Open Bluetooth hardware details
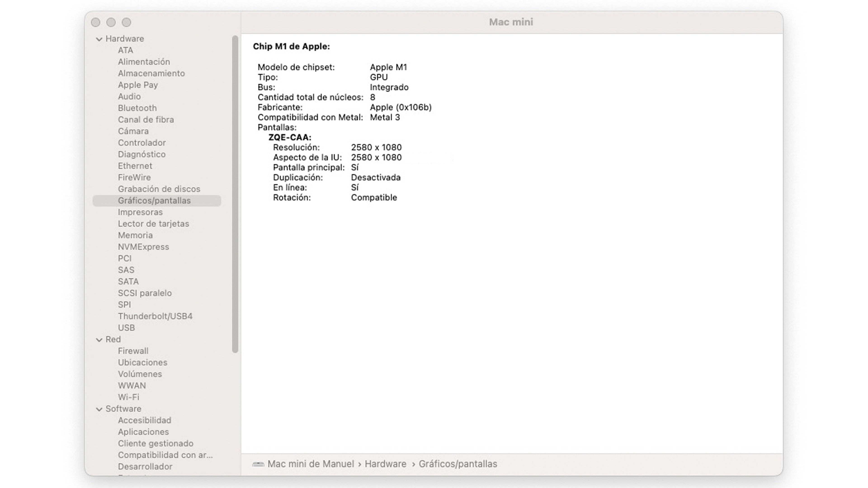Image resolution: width=868 pixels, height=488 pixels. tap(137, 108)
